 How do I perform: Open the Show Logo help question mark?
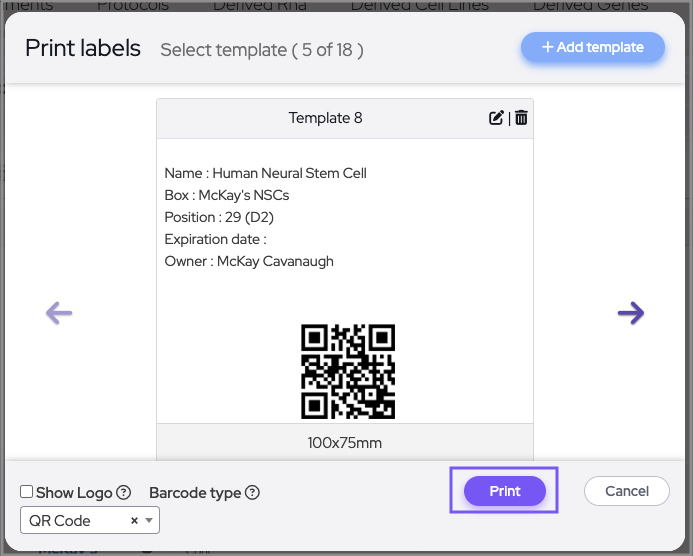coord(124,492)
